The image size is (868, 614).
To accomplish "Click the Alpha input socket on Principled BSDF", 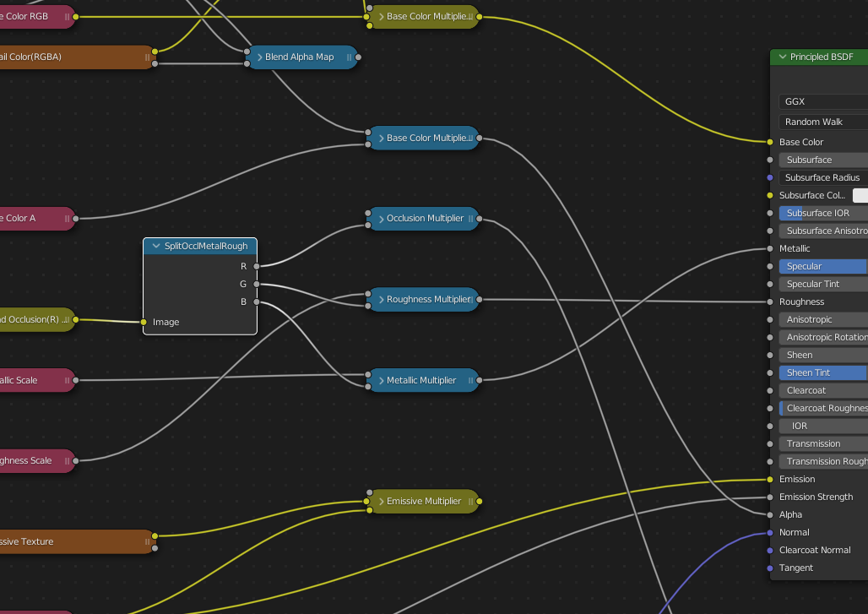I will [x=770, y=514].
